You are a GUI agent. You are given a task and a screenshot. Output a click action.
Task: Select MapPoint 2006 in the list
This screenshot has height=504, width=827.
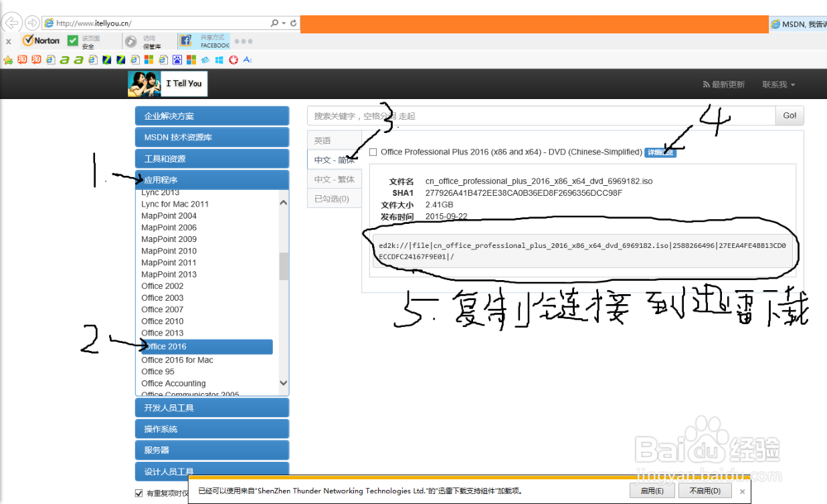tap(169, 227)
